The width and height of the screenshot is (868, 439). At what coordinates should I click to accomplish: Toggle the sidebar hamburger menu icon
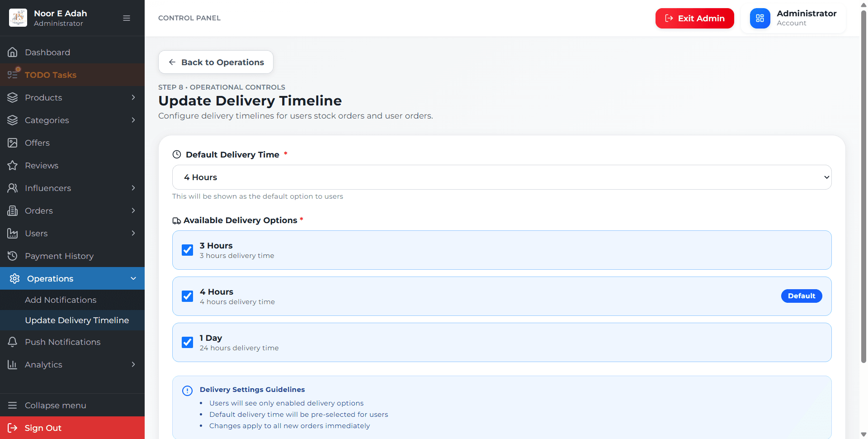point(127,18)
